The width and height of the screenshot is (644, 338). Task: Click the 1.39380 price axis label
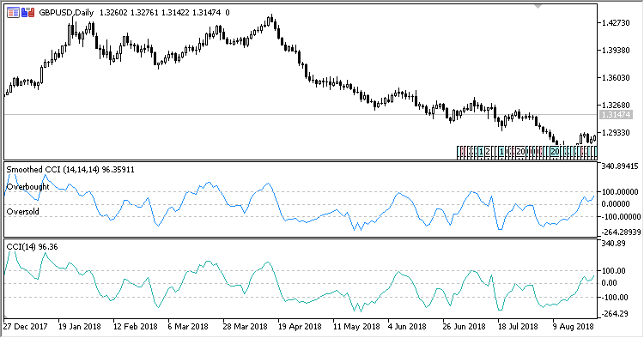[x=616, y=51]
